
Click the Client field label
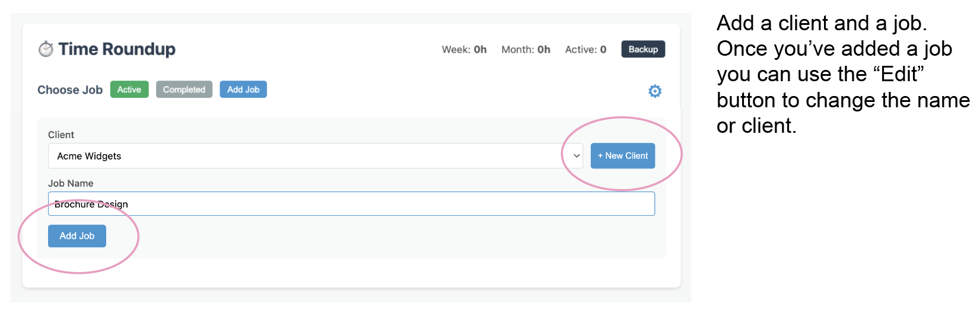61,135
